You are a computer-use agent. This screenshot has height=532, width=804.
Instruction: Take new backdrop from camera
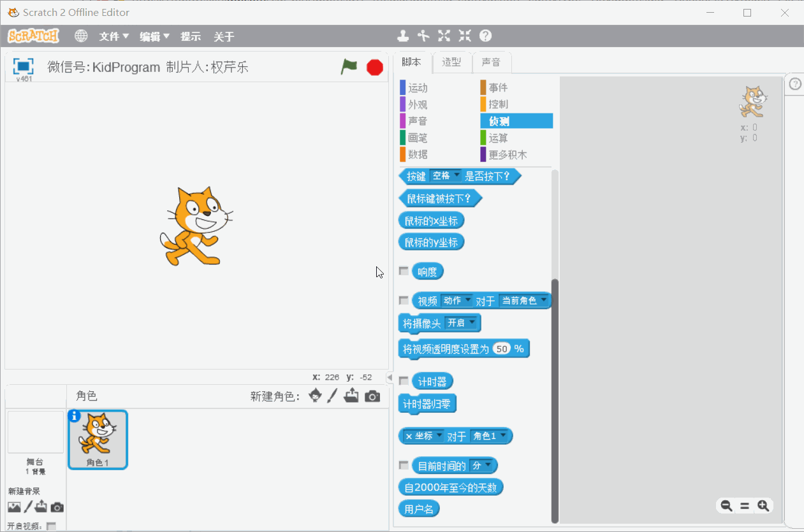[57, 508]
